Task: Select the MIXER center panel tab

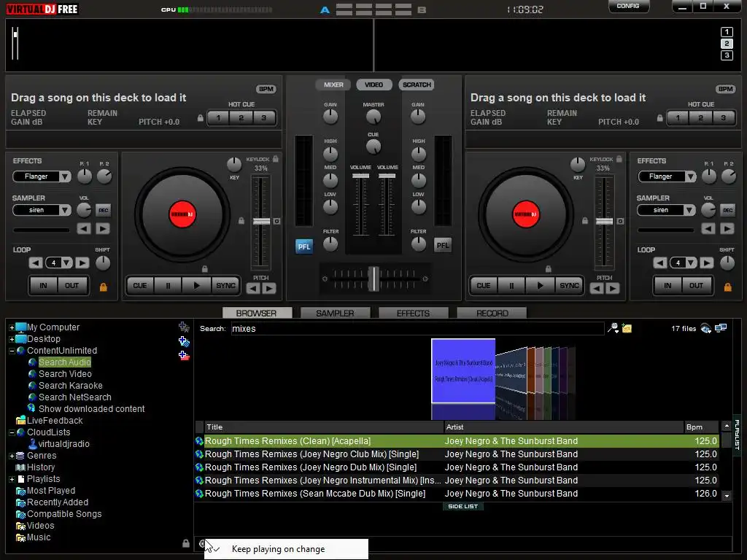Action: [333, 85]
